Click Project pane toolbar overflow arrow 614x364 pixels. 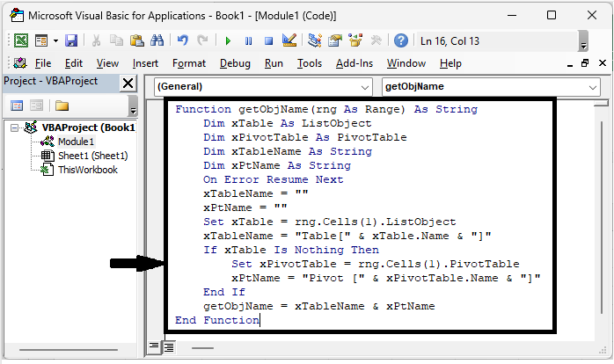click(133, 106)
